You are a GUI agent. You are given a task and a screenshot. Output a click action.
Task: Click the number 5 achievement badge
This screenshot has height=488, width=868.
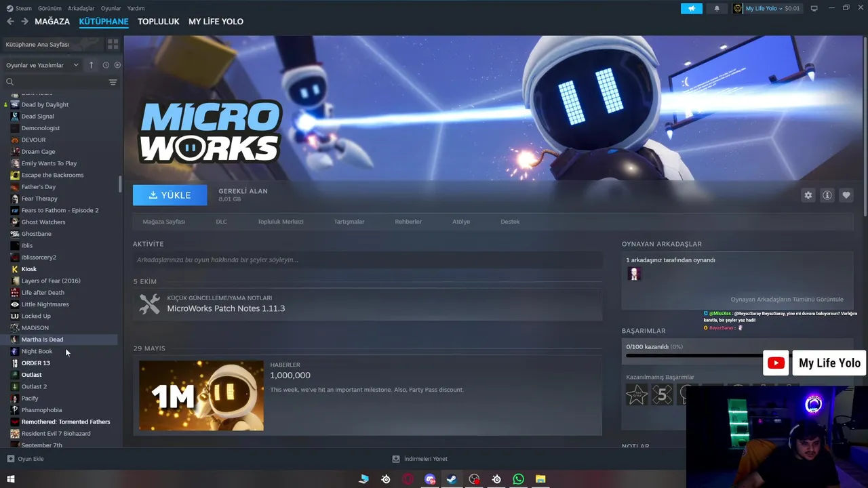pyautogui.click(x=663, y=394)
